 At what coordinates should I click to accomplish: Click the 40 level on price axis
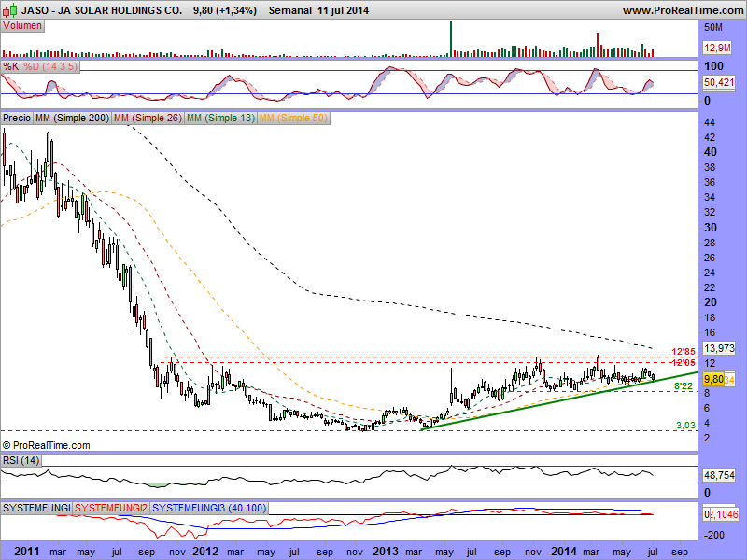711,152
